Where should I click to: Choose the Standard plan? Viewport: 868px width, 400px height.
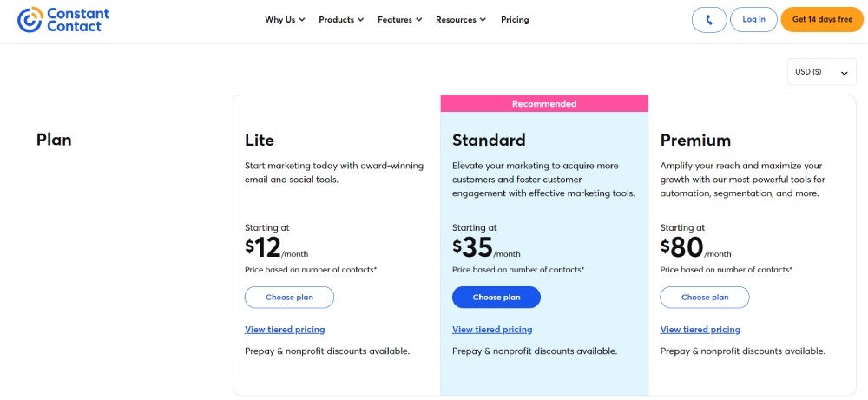(496, 297)
